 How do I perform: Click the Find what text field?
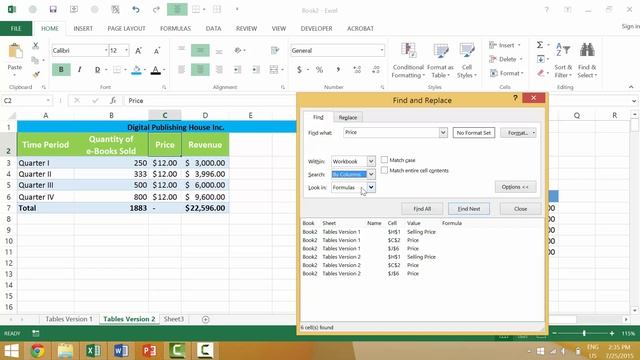(391, 133)
